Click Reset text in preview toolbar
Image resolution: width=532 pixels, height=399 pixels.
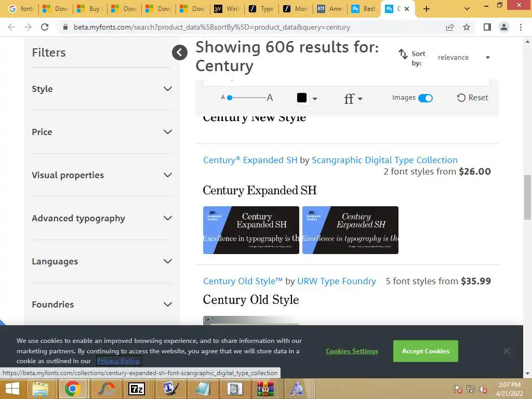[478, 98]
